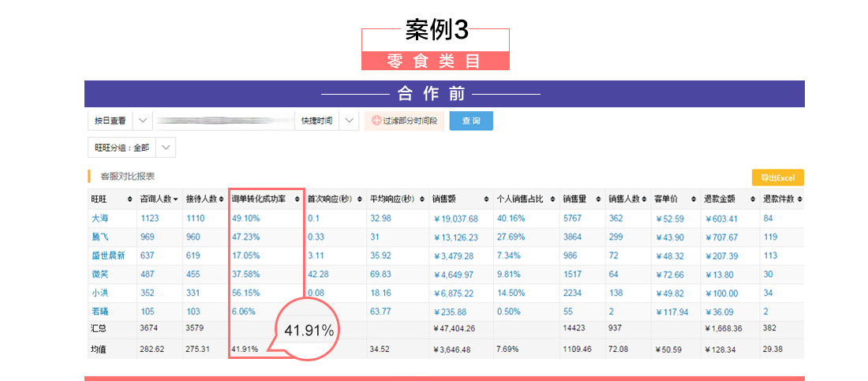Click the 6.06% conversion rate value
Screen dimensions: 868x381
tap(244, 312)
